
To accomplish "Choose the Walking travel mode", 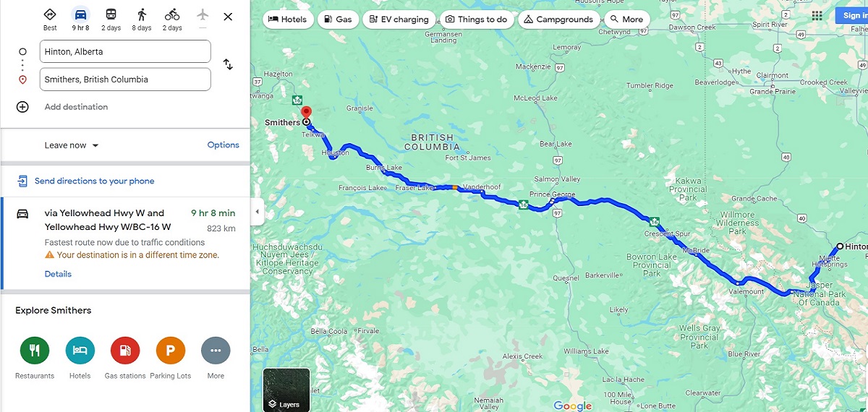I will pos(142,14).
